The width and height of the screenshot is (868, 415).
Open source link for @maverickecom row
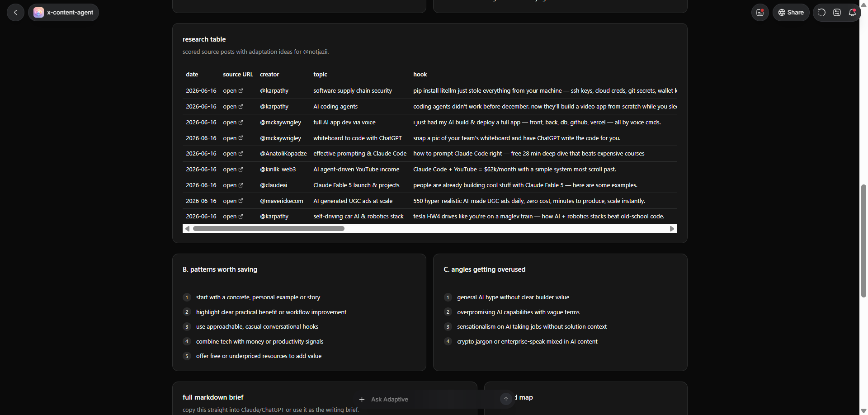pyautogui.click(x=233, y=201)
